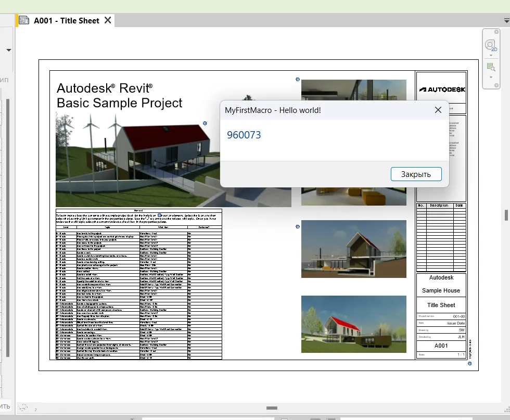The width and height of the screenshot is (510, 420).
Task: Select the red-roof exterior rendering at bottom
Action: click(x=353, y=324)
